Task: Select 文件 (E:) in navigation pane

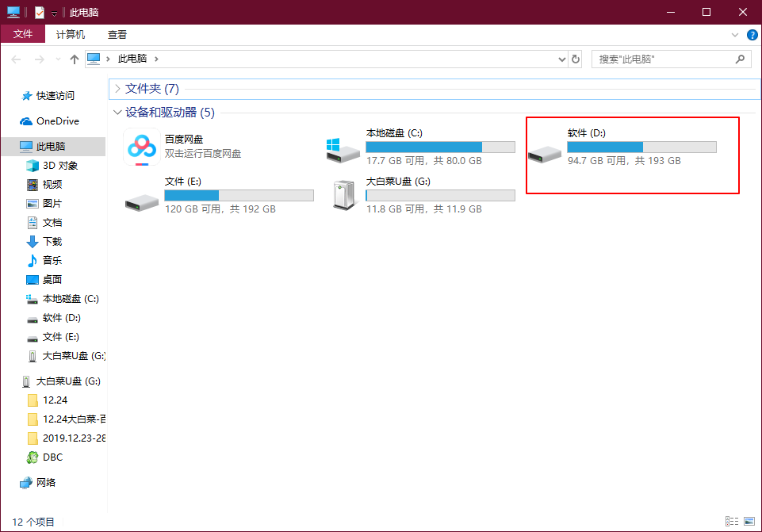Action: click(x=60, y=337)
